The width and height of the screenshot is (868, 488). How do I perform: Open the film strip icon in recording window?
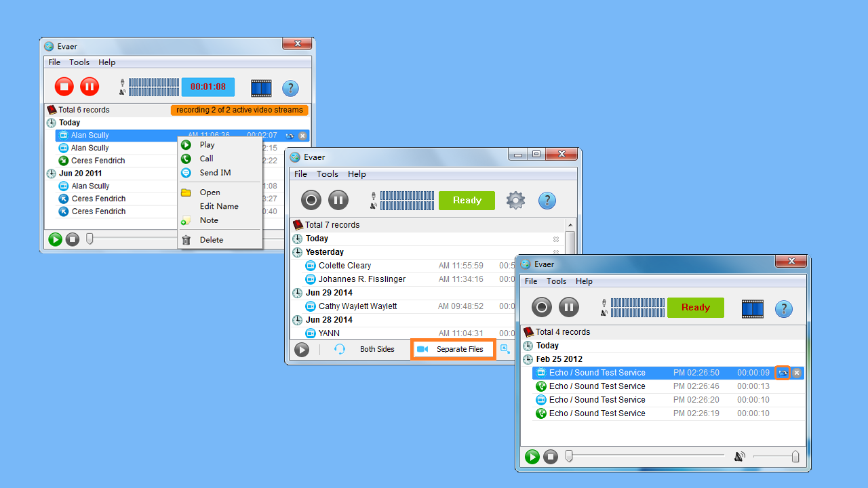click(x=261, y=88)
